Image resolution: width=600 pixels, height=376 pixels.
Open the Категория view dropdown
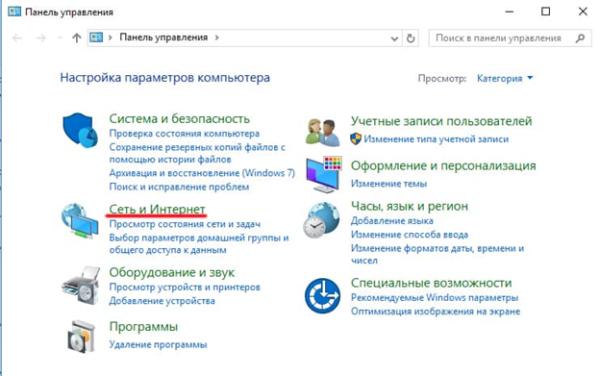point(505,78)
